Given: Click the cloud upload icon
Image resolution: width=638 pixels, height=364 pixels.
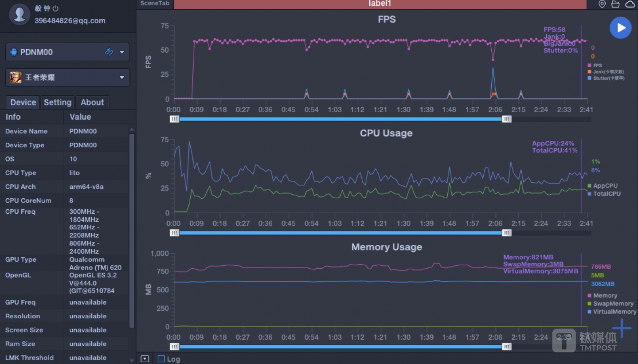Looking at the screenshot, I should click(630, 4).
